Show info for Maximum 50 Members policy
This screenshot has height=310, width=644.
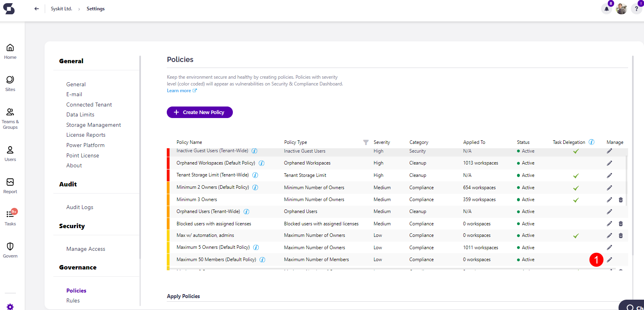262,260
